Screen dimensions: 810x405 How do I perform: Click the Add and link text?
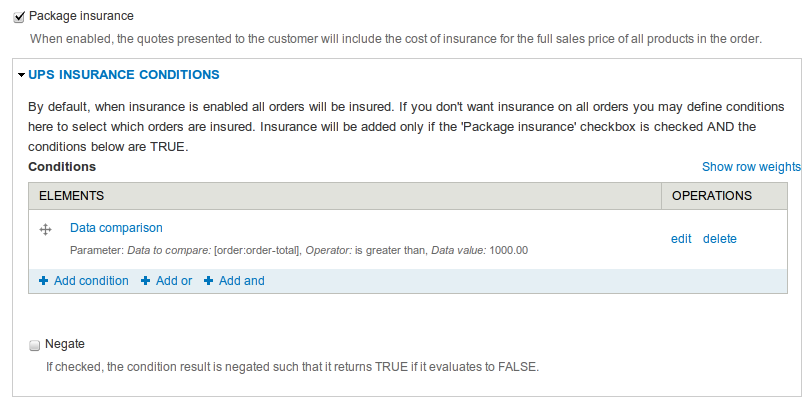[x=242, y=281]
